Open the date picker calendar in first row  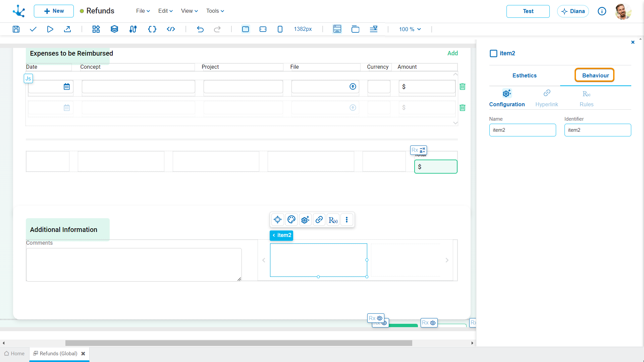pyautogui.click(x=67, y=86)
